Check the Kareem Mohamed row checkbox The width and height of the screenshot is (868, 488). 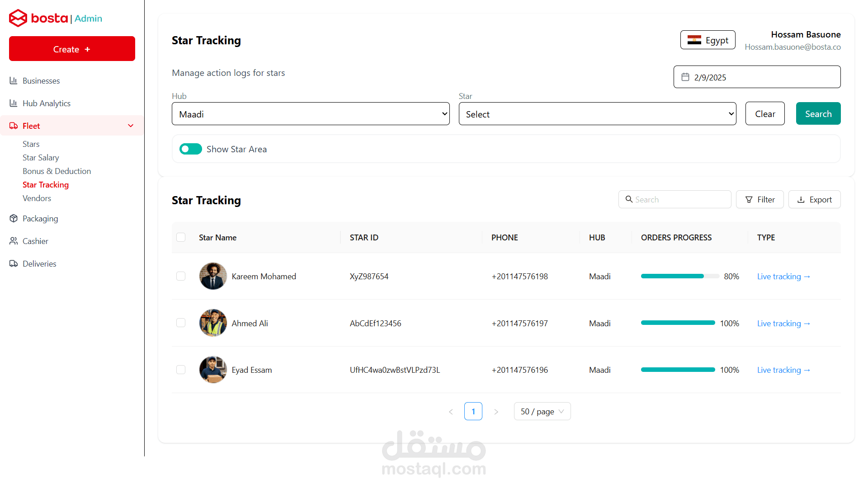coord(181,276)
